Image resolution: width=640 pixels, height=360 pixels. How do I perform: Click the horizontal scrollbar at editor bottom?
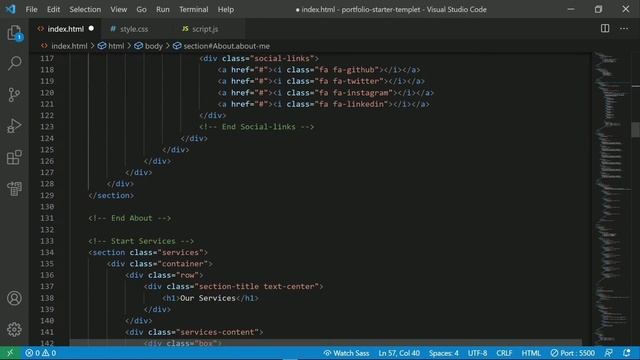tap(326, 342)
